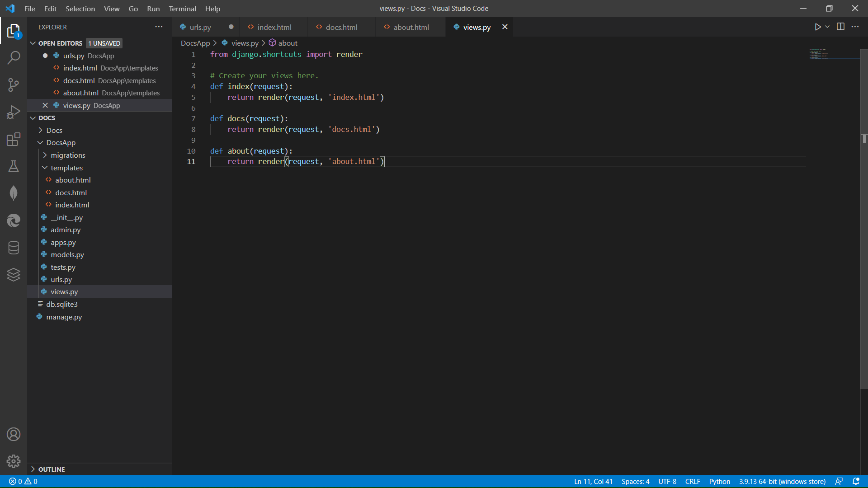Switch to the docs.html tab

341,27
